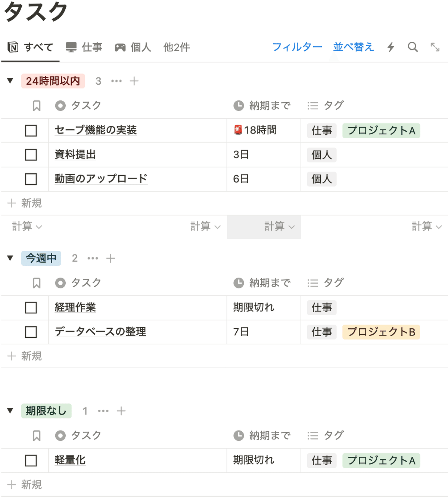The width and height of the screenshot is (448, 500).
Task: Click the gamepad icon on the 個人 tab
Action: pos(120,47)
